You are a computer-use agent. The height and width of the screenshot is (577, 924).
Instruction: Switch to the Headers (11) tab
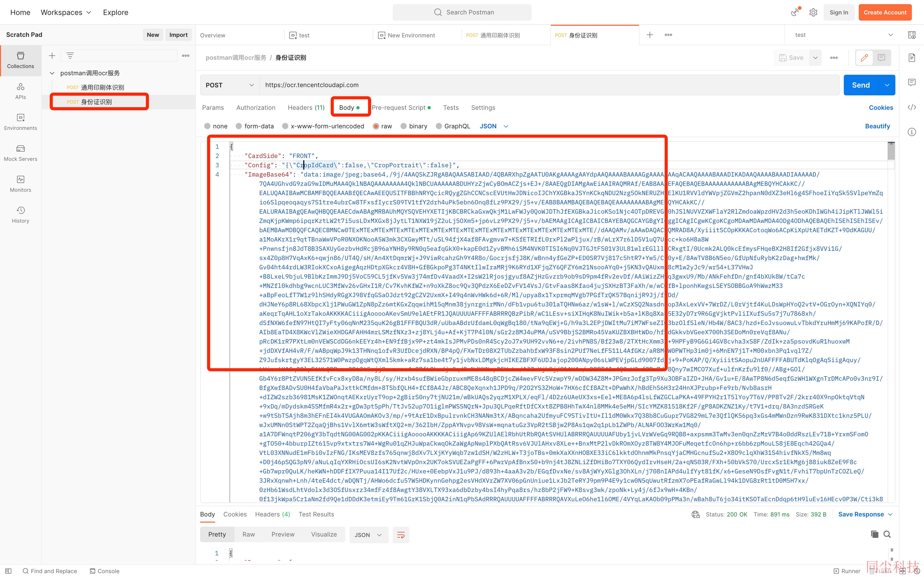[306, 108]
